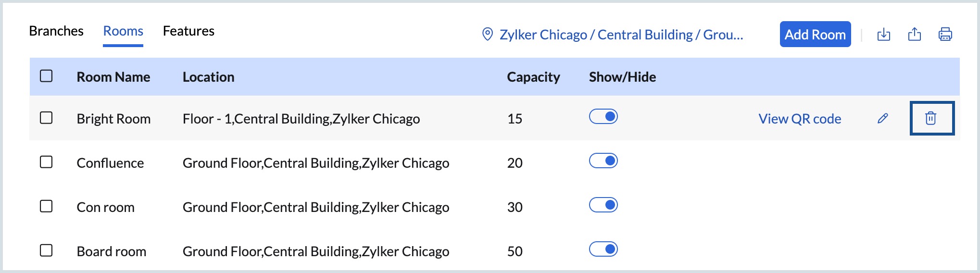This screenshot has width=980, height=273.
Task: Turn off Board room show/hide switch
Action: [603, 249]
